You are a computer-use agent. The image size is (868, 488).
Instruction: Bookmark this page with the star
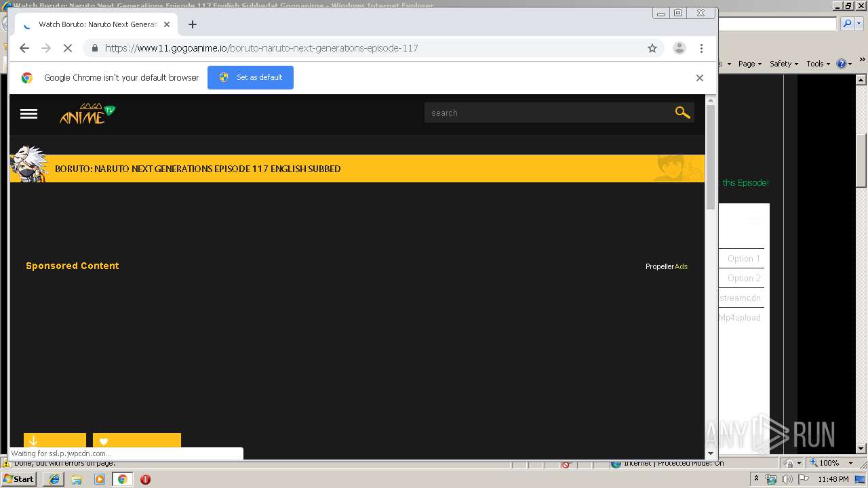pyautogui.click(x=652, y=48)
